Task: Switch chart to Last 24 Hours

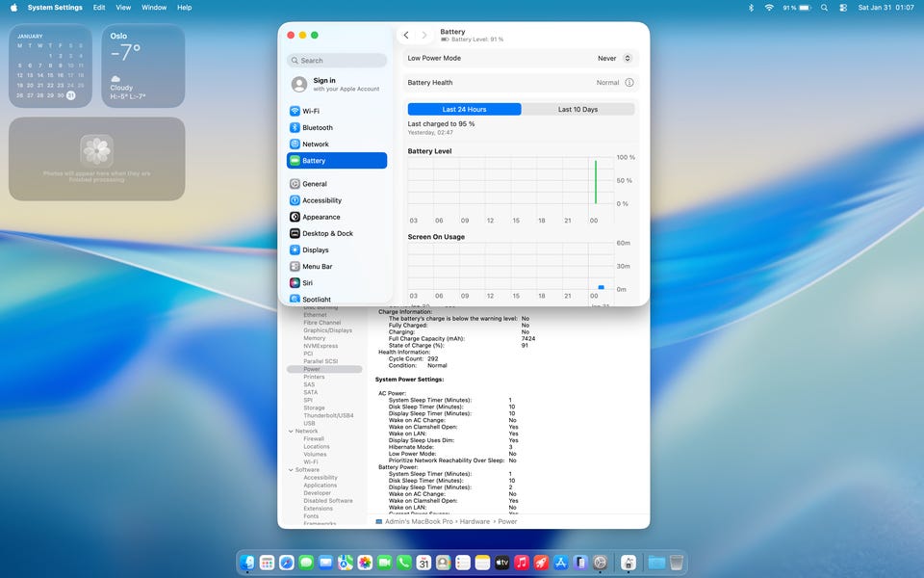Action: (x=464, y=110)
